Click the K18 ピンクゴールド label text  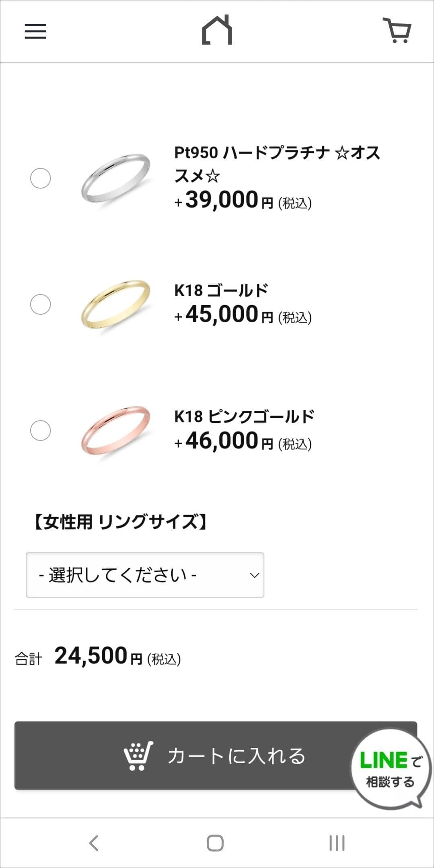[x=244, y=417]
